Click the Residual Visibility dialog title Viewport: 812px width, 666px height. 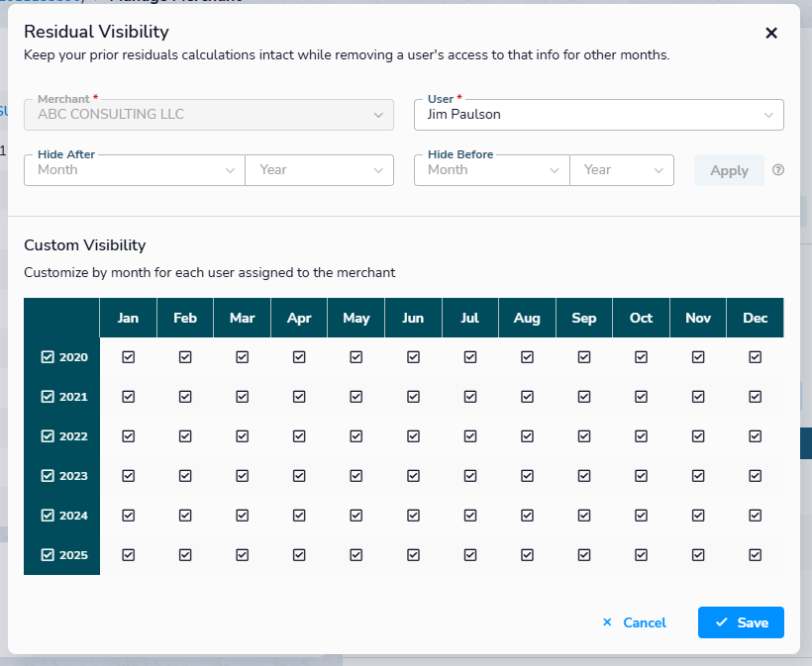click(96, 32)
